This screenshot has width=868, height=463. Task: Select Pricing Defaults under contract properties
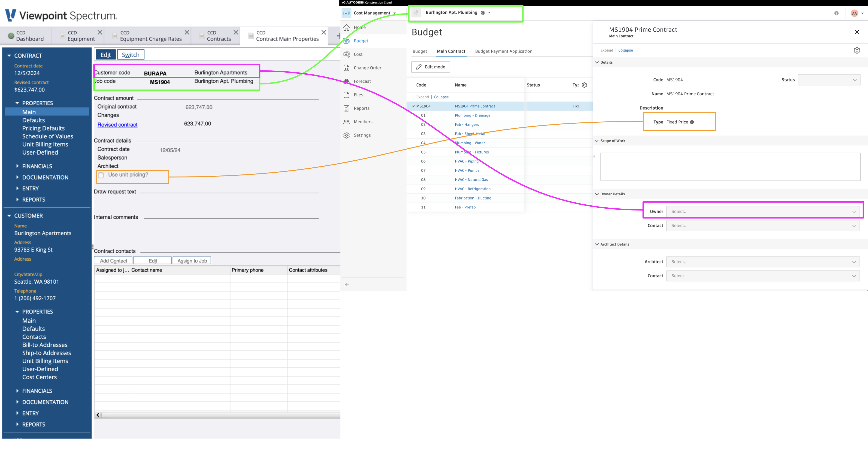43,128
